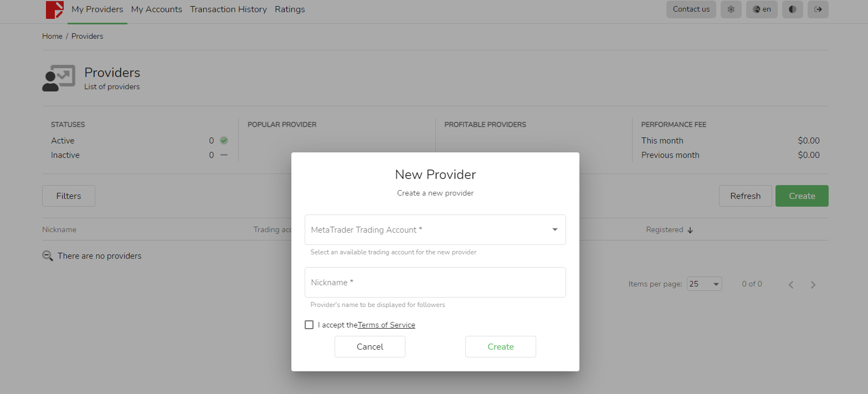868x394 pixels.
Task: Click the red app logo
Action: click(x=54, y=10)
